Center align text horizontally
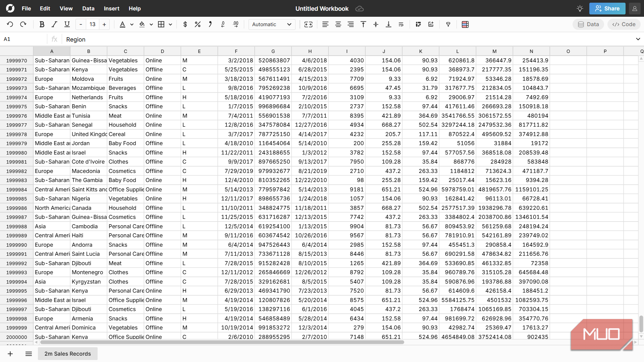This screenshot has width=644, height=362. coord(338,24)
